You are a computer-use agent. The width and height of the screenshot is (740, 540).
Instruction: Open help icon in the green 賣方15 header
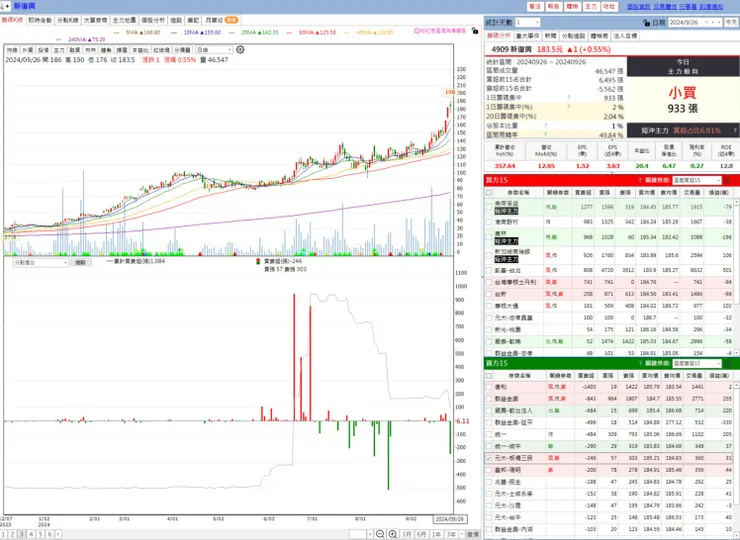[640, 363]
